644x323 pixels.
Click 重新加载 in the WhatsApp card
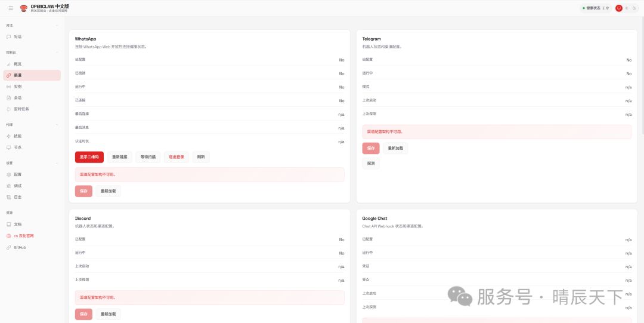pos(109,191)
